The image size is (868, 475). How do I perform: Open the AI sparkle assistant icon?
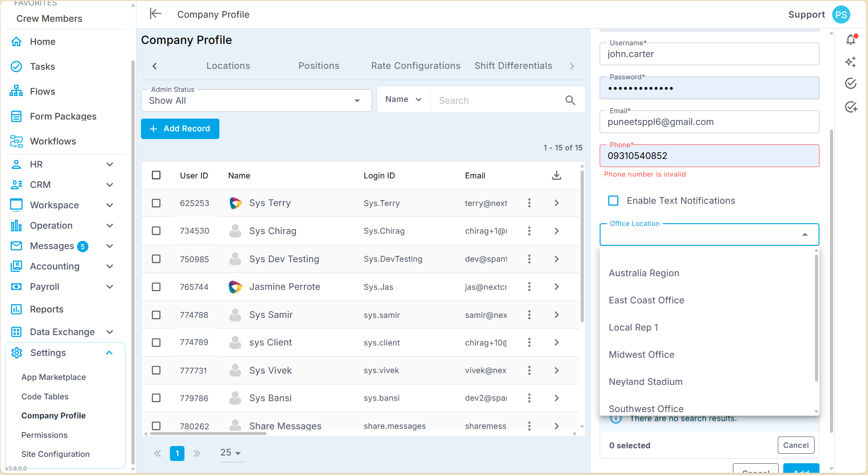tap(851, 62)
